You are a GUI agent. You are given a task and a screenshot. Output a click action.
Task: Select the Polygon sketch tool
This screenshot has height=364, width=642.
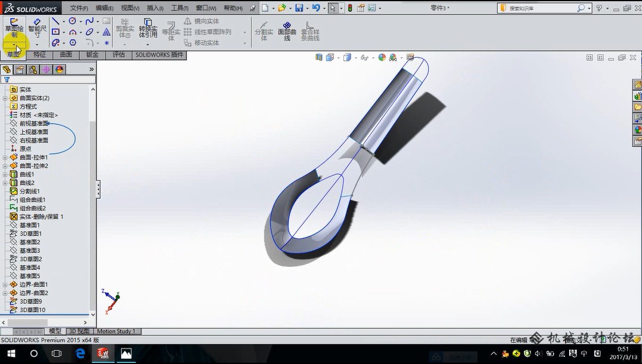72,42
